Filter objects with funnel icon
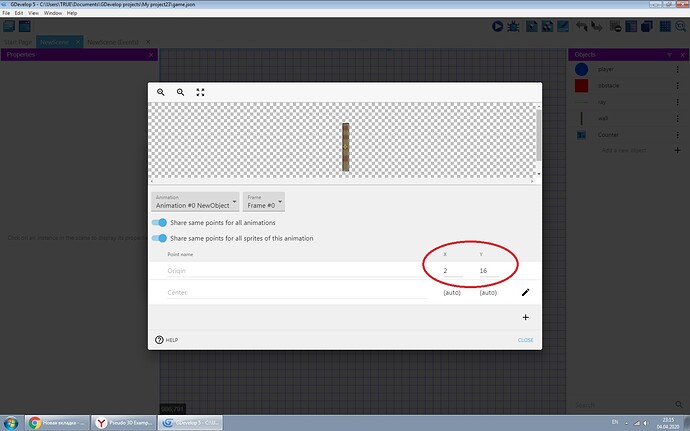690x431 pixels. [x=669, y=55]
